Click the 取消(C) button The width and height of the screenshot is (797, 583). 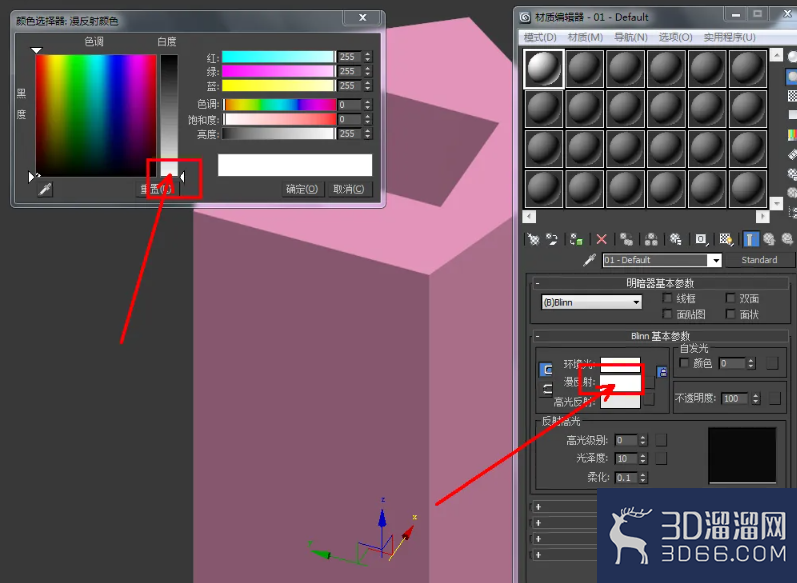pyautogui.click(x=349, y=189)
